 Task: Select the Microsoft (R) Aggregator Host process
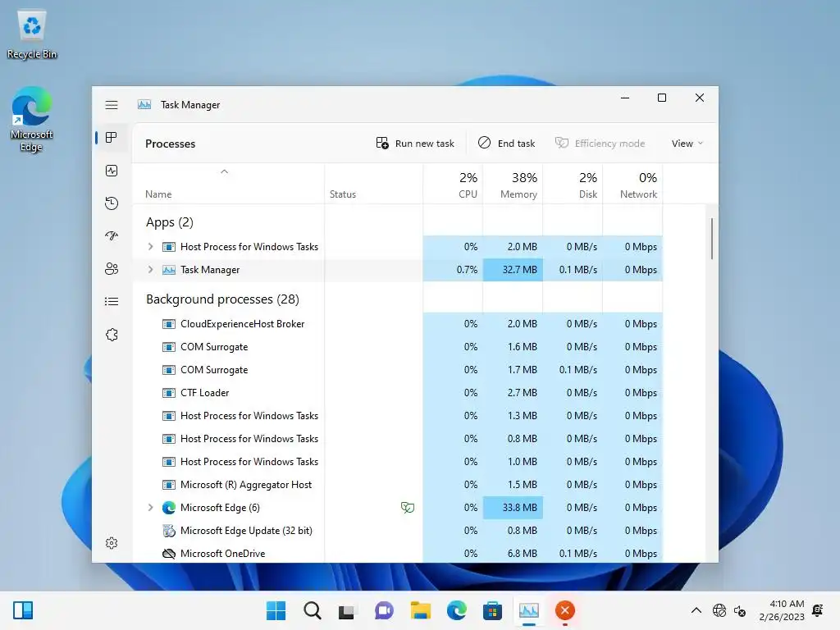pos(398,484)
